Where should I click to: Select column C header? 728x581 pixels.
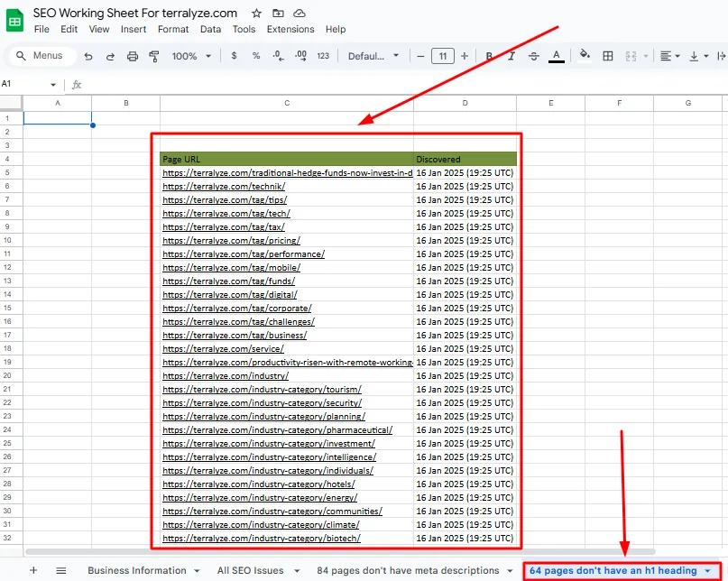click(287, 103)
